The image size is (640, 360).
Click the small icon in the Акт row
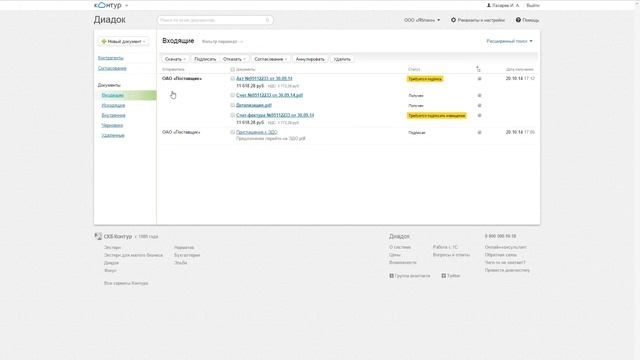[480, 78]
